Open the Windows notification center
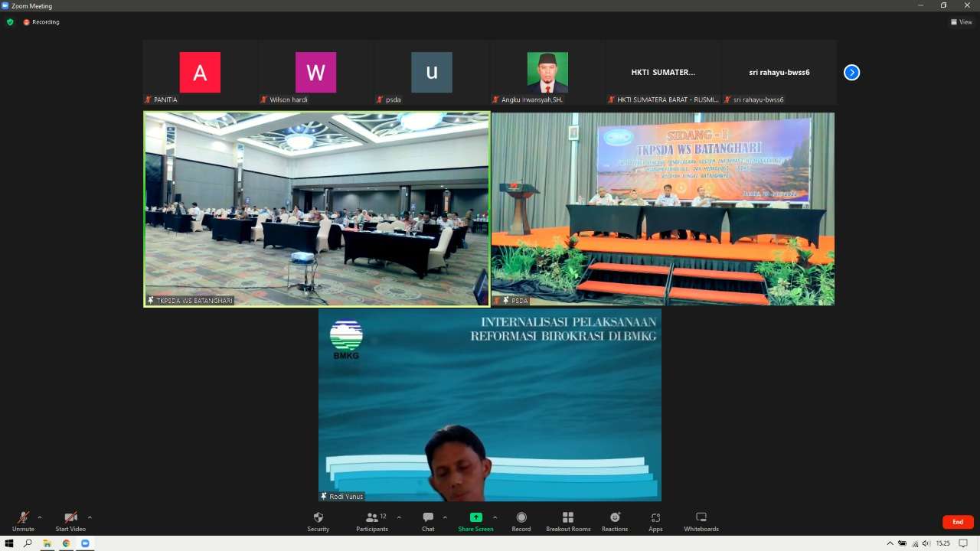This screenshot has height=551, width=980. click(x=964, y=543)
